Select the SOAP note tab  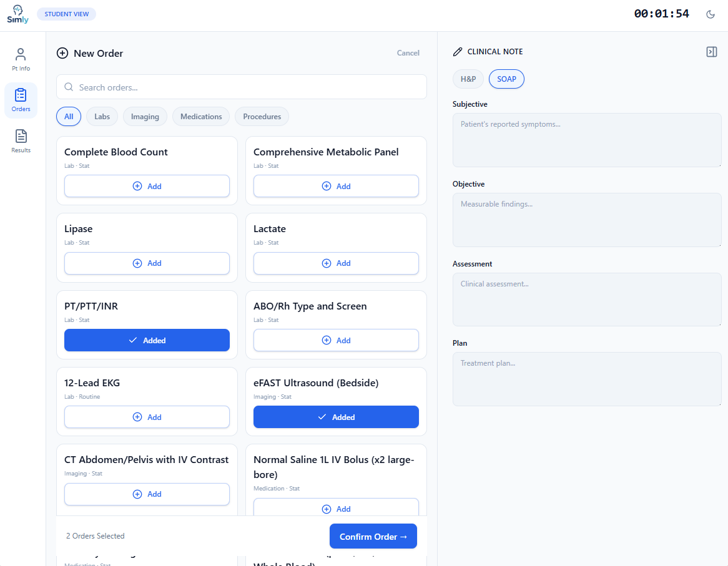(x=506, y=79)
